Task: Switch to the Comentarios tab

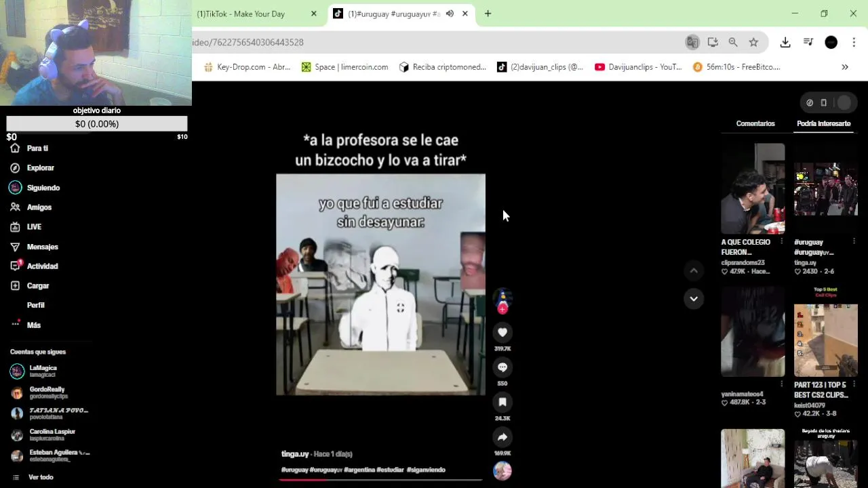Action: coord(755,123)
